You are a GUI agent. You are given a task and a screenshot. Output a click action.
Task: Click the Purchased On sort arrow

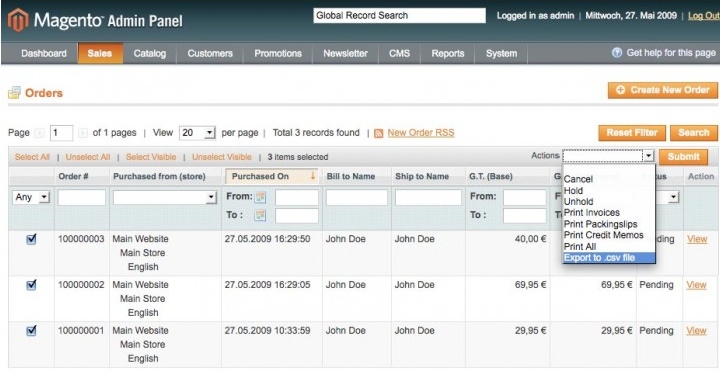tap(313, 176)
